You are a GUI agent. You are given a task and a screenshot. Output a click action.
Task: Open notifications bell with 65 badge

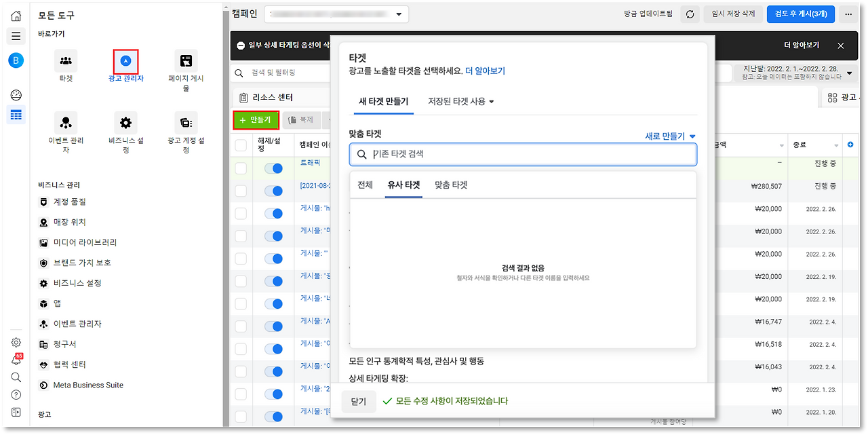point(16,360)
